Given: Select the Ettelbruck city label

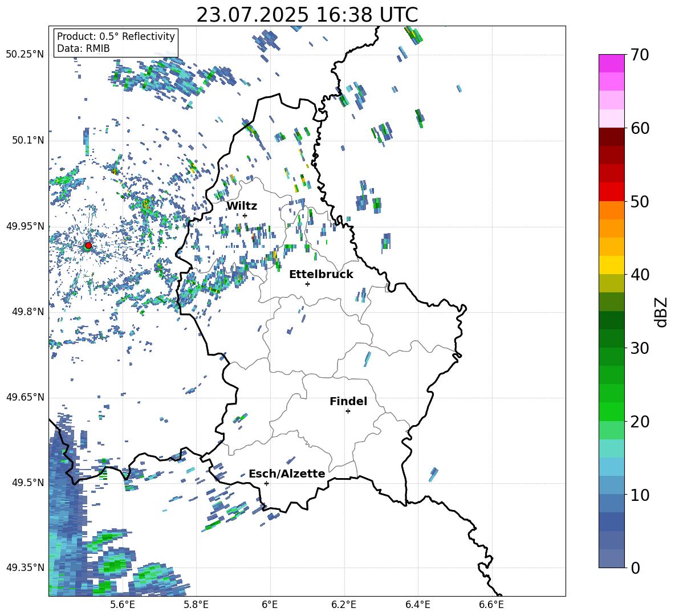Looking at the screenshot, I should (x=321, y=275).
